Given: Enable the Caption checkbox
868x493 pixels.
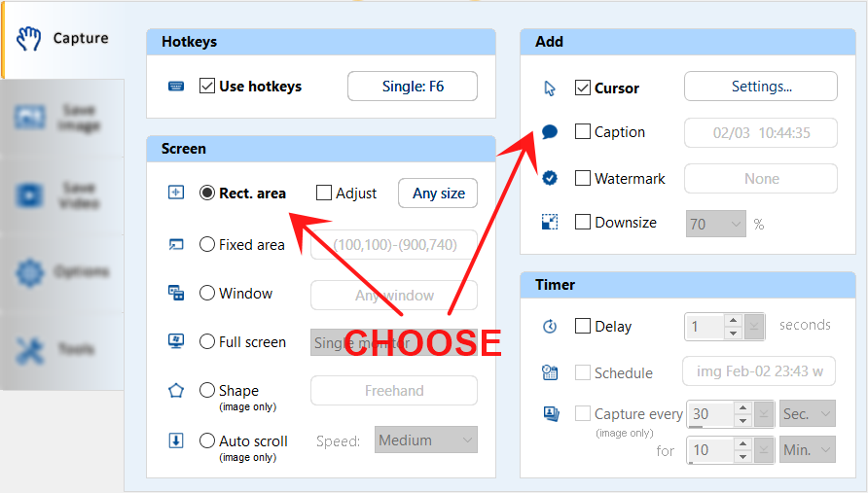Looking at the screenshot, I should pyautogui.click(x=583, y=132).
